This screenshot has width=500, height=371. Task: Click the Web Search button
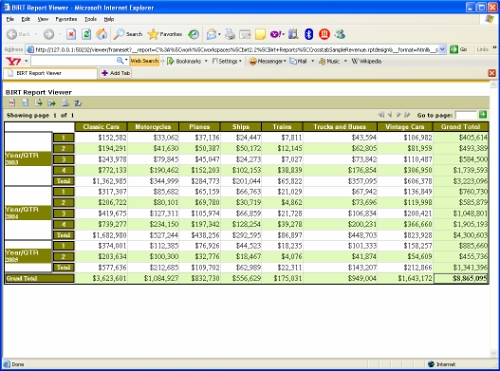pos(144,61)
